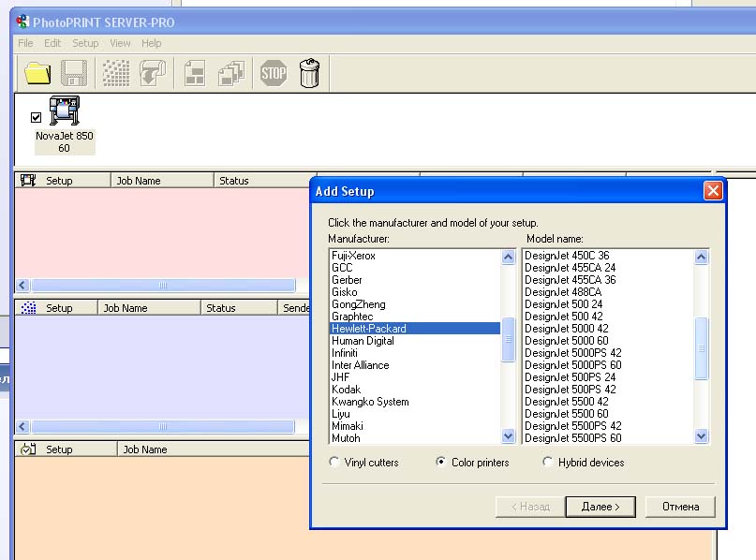
Task: Click manufacturer list scroll down arrow
Action: click(x=508, y=436)
